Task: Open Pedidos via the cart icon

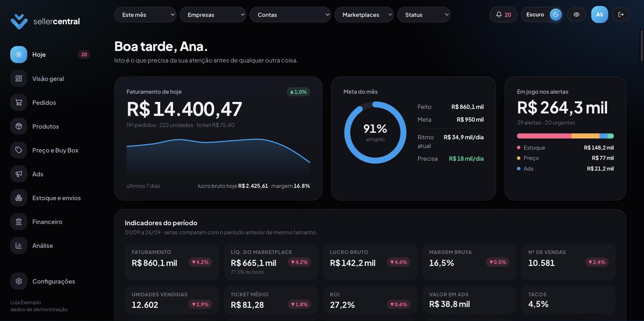Action: click(x=18, y=102)
